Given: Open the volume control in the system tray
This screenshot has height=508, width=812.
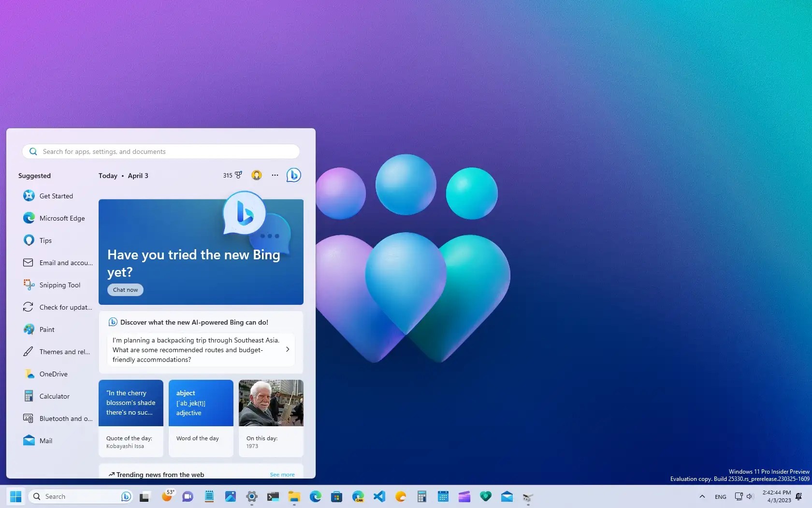Looking at the screenshot, I should [x=750, y=496].
